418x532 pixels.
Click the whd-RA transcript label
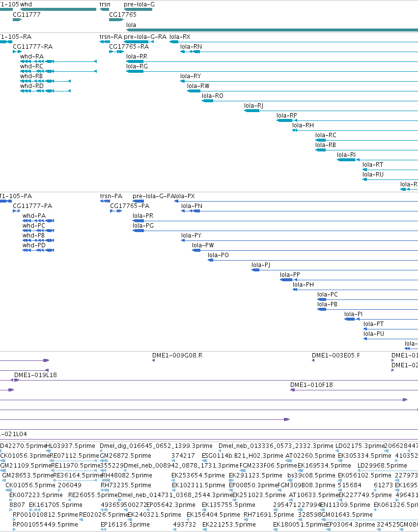pyautogui.click(x=31, y=57)
